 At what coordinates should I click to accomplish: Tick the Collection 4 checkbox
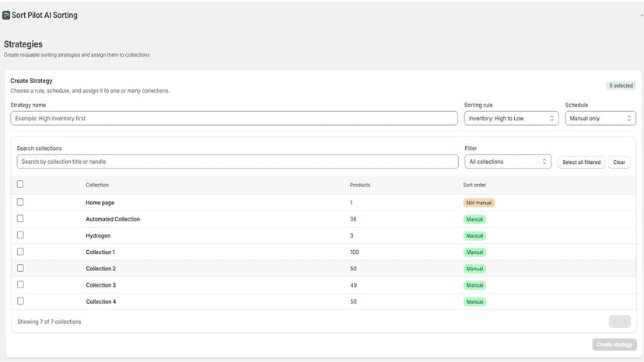coord(20,301)
